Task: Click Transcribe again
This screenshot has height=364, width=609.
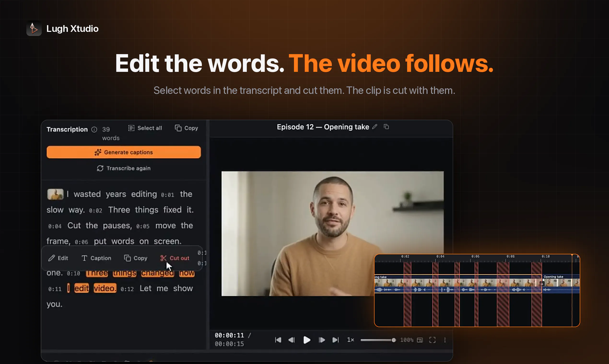Action: [123, 168]
